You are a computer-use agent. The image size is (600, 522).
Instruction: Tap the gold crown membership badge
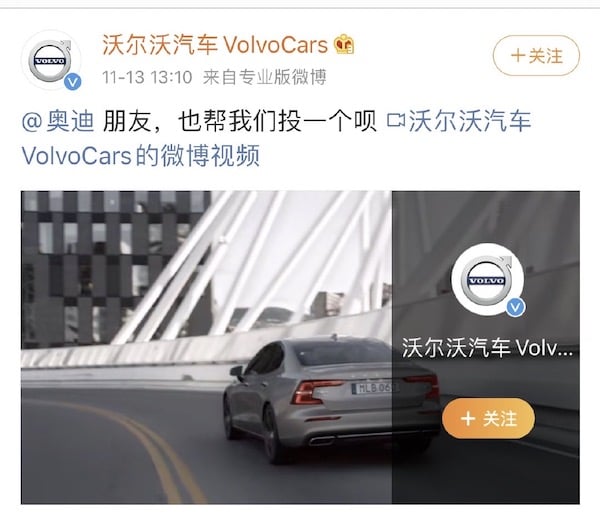(x=344, y=44)
